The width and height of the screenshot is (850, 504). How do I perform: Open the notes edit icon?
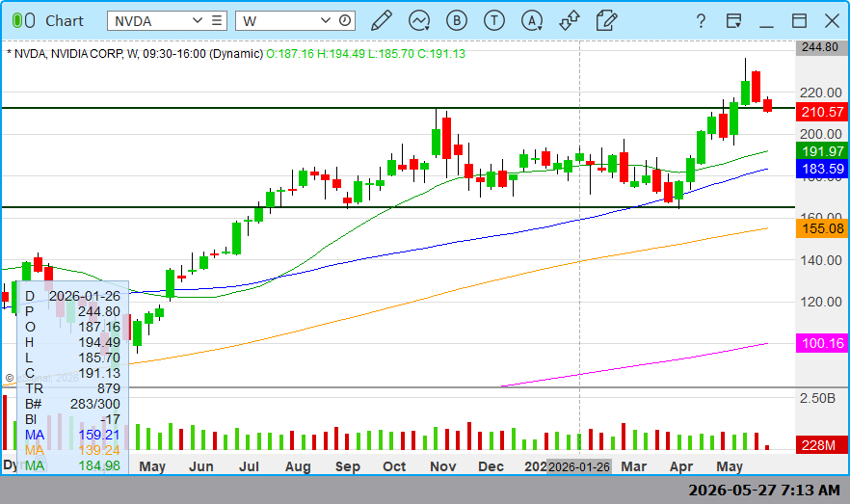click(x=606, y=20)
